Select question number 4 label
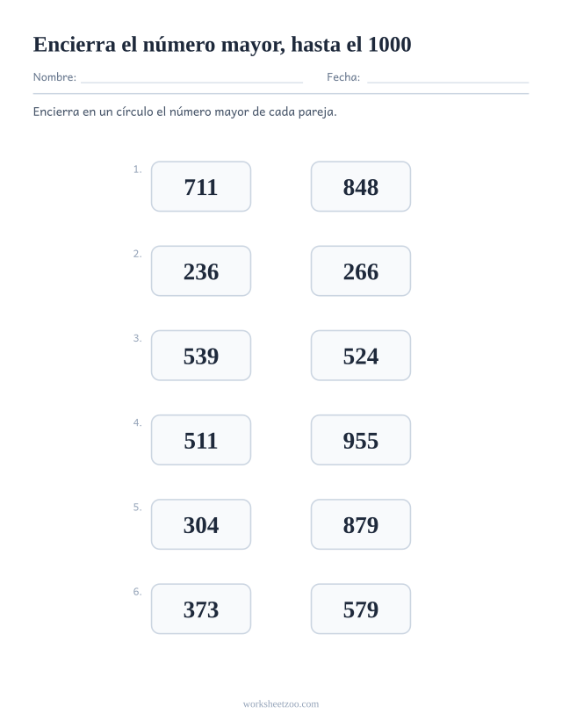Image resolution: width=562 pixels, height=728 pixels. tap(137, 422)
